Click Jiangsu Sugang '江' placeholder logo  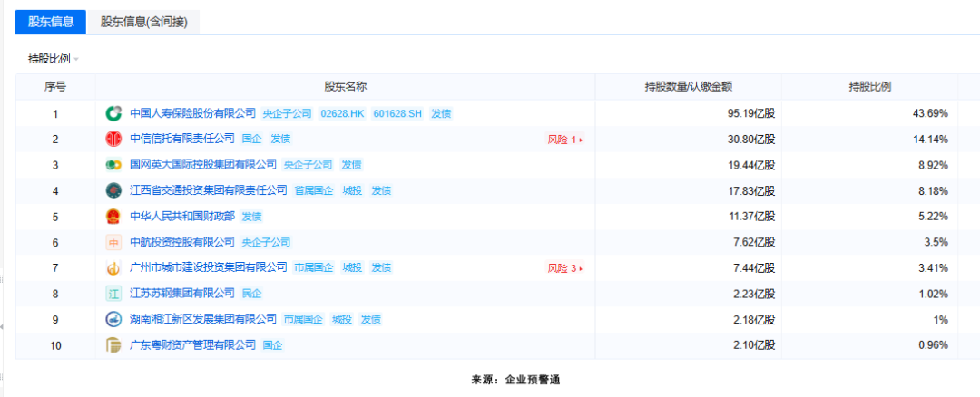coord(113,294)
